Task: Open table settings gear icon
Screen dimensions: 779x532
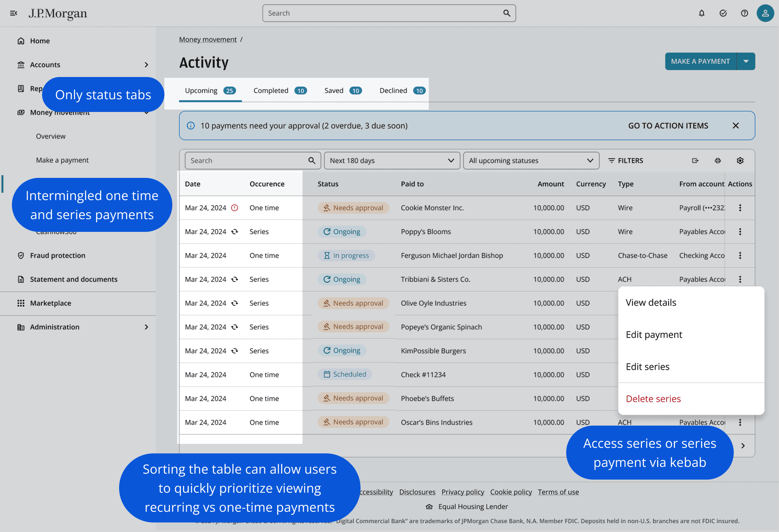Action: 740,160
